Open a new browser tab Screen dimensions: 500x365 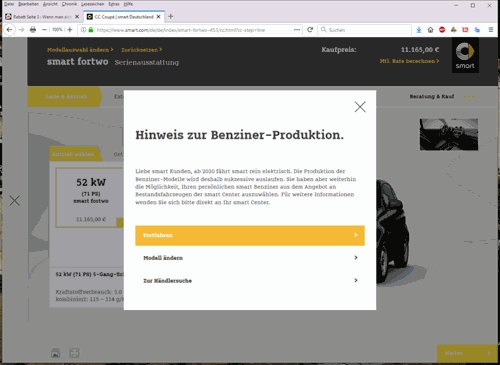coord(171,16)
